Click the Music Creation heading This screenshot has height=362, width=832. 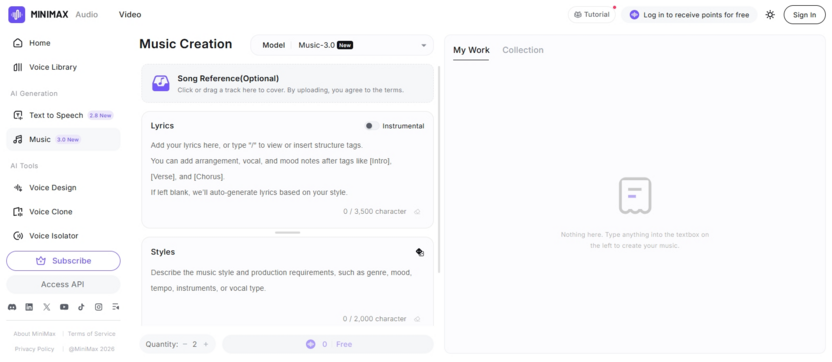(186, 44)
